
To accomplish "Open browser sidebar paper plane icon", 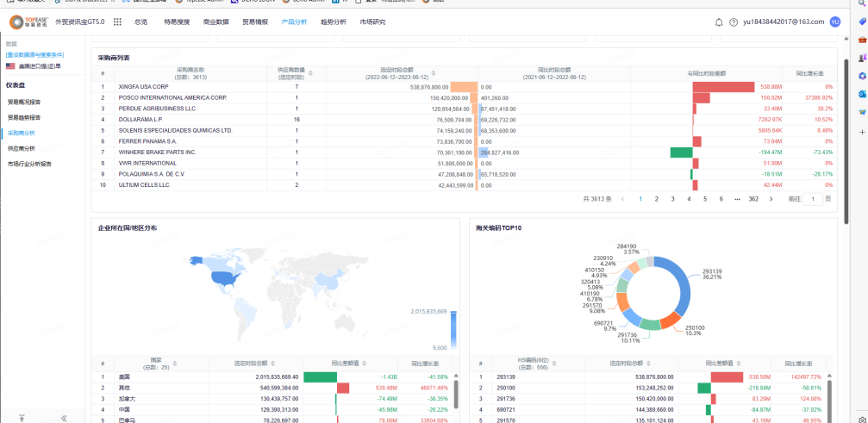I will [x=862, y=112].
